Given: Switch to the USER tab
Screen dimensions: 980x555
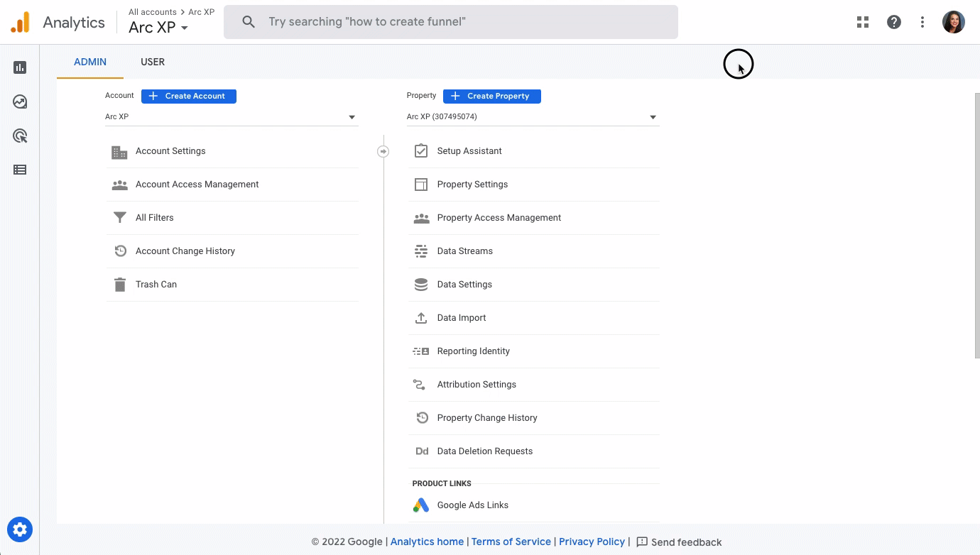Looking at the screenshot, I should coord(153,62).
